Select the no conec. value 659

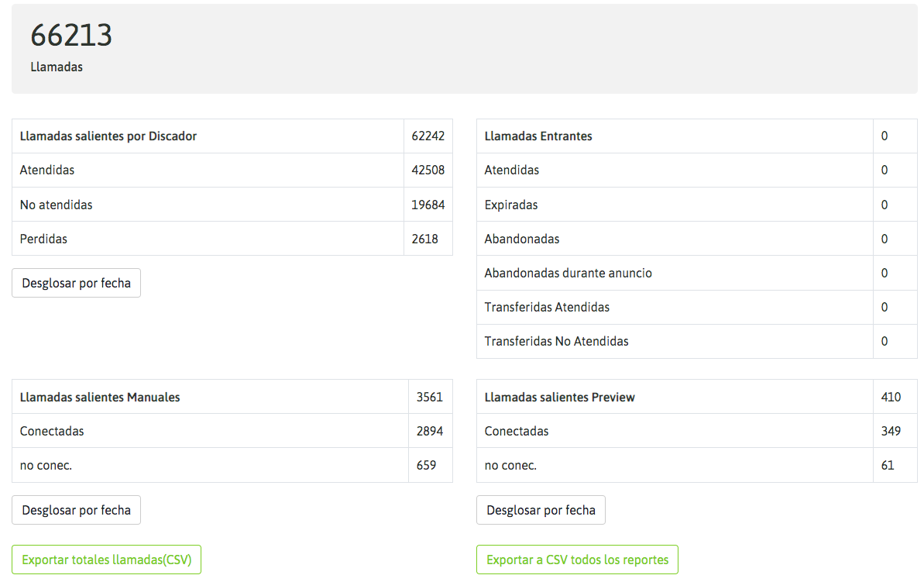click(426, 465)
